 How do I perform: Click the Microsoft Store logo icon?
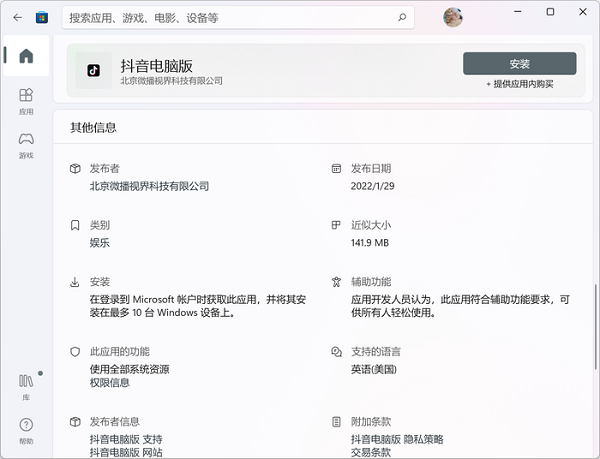(x=43, y=17)
